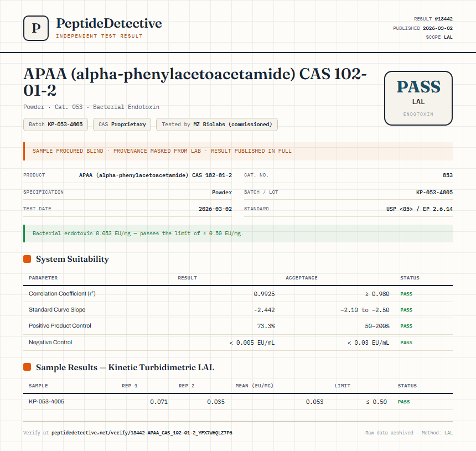Click the slope result -2.442
This screenshot has height=451, width=476.
[265, 310]
